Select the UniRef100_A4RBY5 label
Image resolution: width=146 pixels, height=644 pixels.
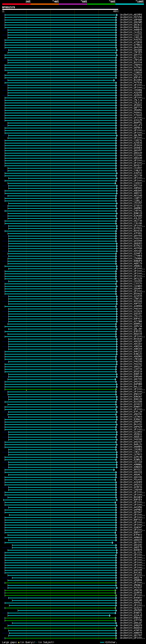coord(131,30)
